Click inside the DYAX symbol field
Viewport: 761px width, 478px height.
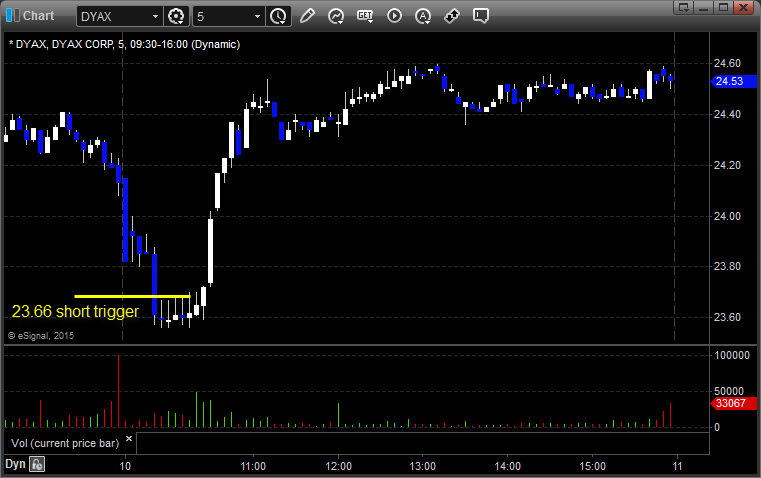(x=119, y=16)
